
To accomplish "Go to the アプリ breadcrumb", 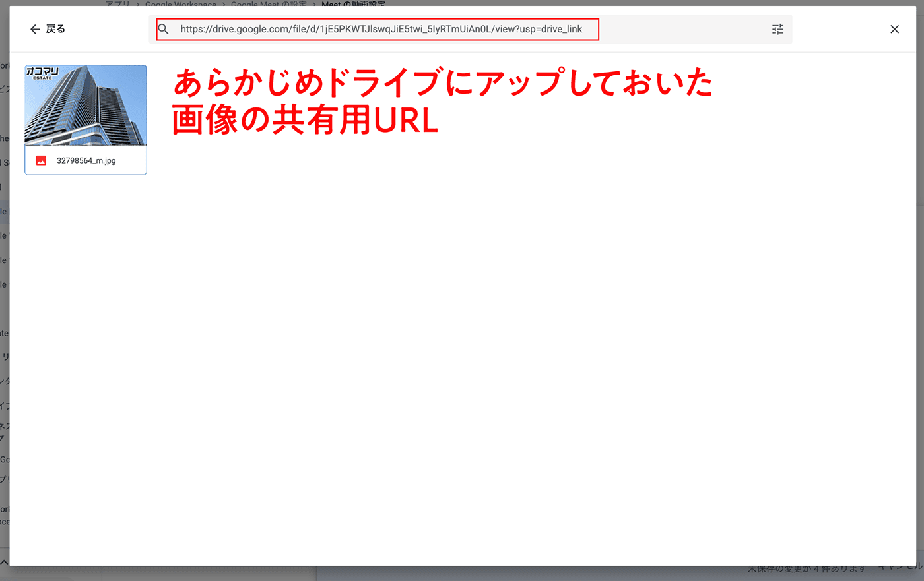I will pos(117,4).
